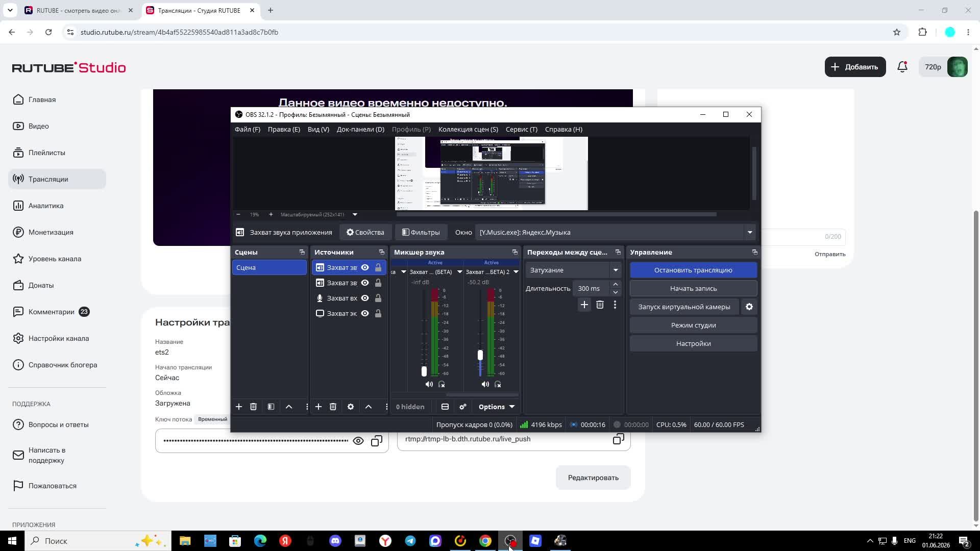Image resolution: width=980 pixels, height=551 pixels.
Task: Open Док-панели (D) menu
Action: coord(360,130)
